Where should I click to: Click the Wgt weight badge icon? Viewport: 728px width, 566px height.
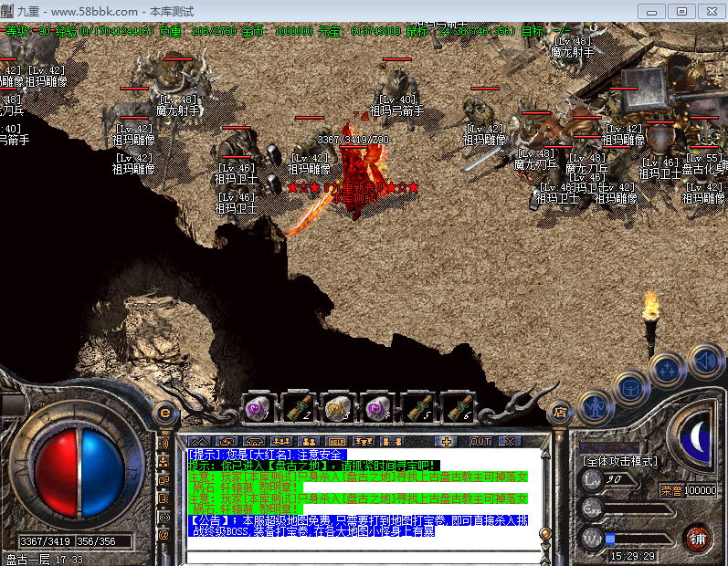tap(593, 540)
